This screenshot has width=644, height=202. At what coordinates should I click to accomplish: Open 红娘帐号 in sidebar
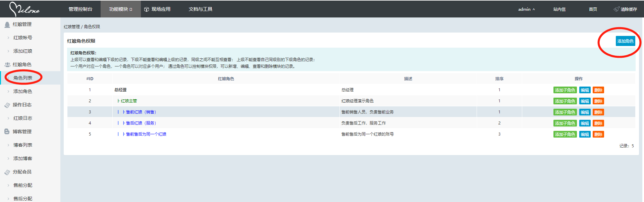(x=23, y=38)
